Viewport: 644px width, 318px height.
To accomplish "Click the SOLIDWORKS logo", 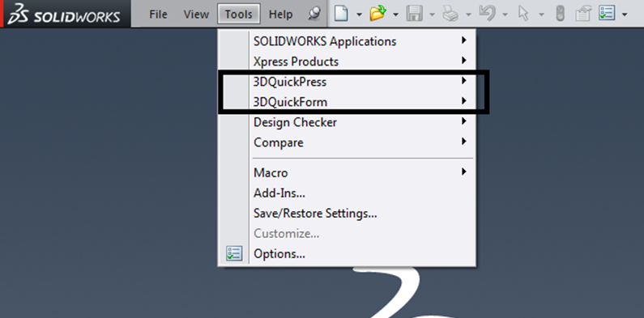I will 64,14.
